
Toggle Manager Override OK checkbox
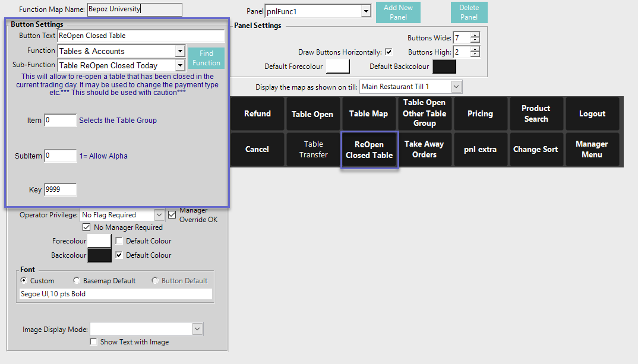[x=172, y=214]
